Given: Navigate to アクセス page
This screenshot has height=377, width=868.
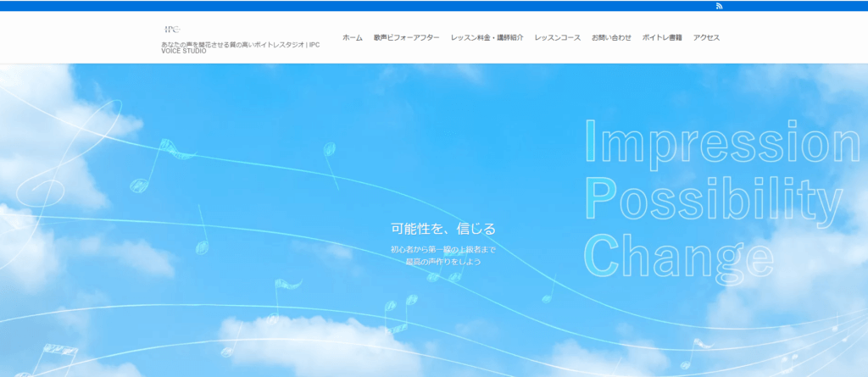Looking at the screenshot, I should tap(706, 38).
